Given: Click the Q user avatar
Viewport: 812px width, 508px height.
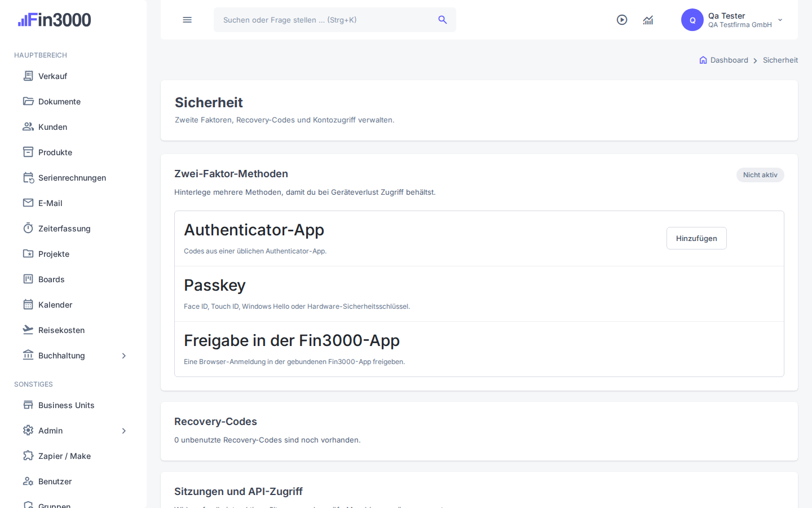Looking at the screenshot, I should pos(692,20).
